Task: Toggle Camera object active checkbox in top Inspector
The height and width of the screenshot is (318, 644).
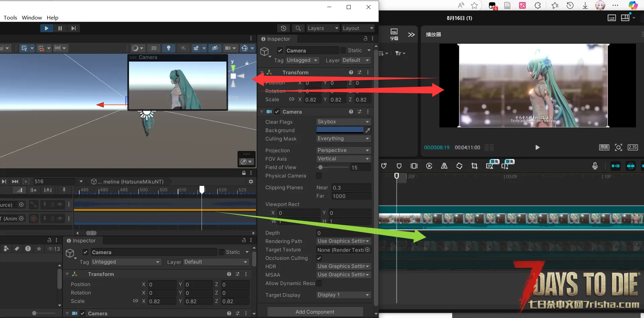Action: click(280, 50)
